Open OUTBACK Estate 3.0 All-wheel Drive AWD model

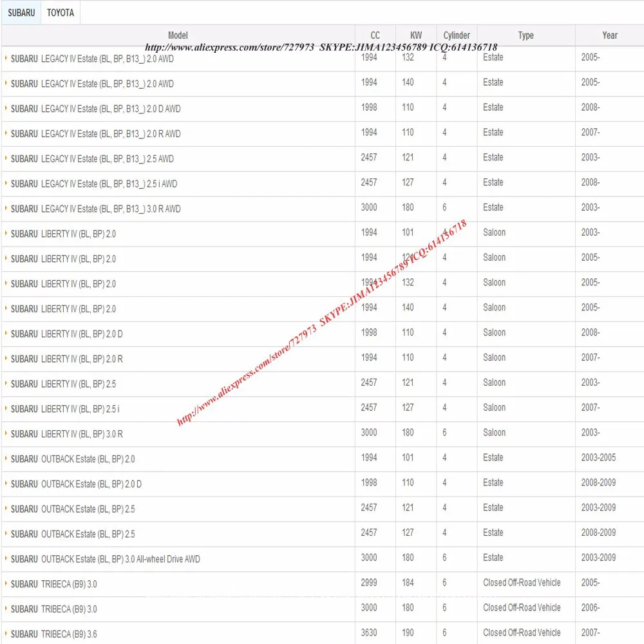pos(105,560)
